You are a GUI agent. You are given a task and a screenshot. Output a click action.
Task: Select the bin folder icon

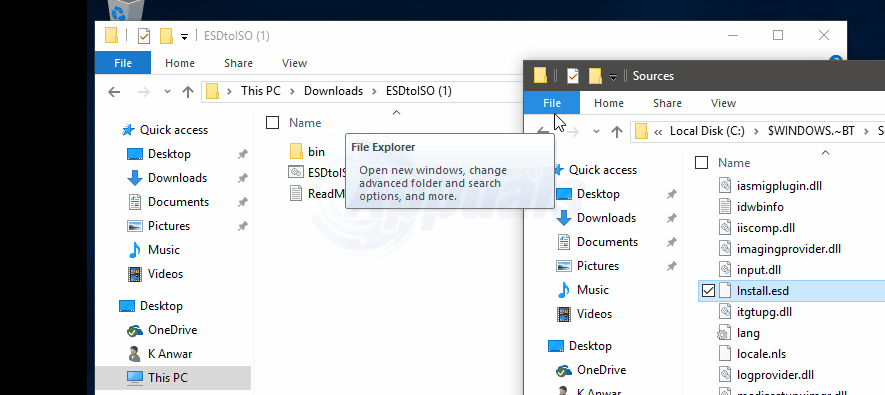(x=296, y=151)
